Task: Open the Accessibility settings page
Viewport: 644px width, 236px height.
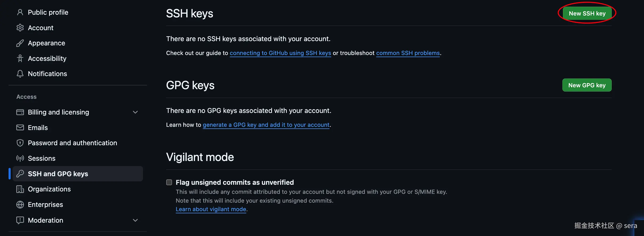Action: pos(47,58)
